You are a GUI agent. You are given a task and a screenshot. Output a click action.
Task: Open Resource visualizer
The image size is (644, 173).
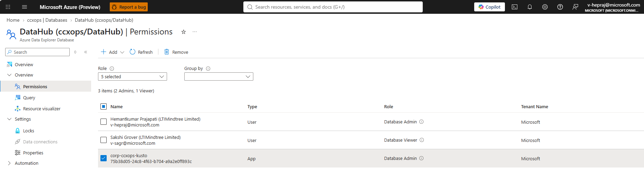click(x=41, y=109)
